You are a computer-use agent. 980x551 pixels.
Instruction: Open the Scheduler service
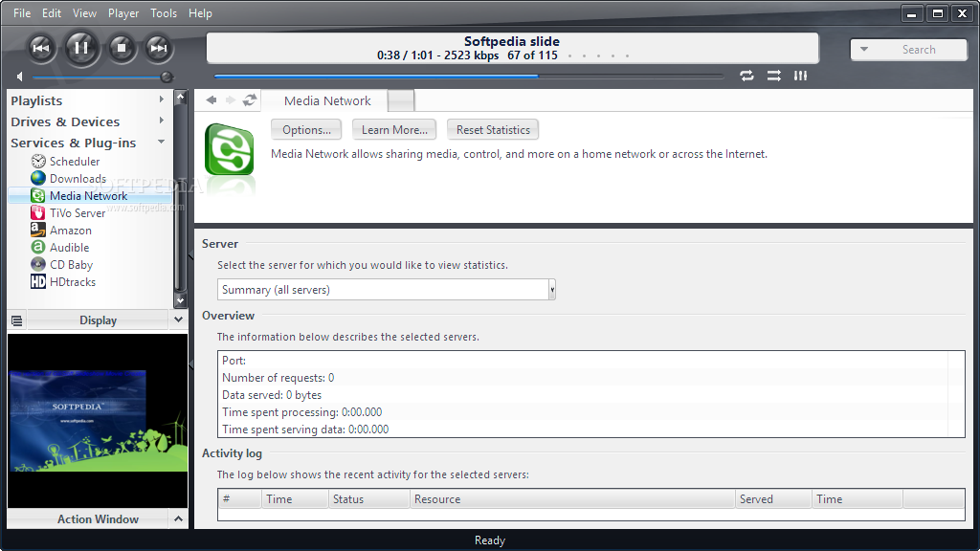click(x=75, y=161)
